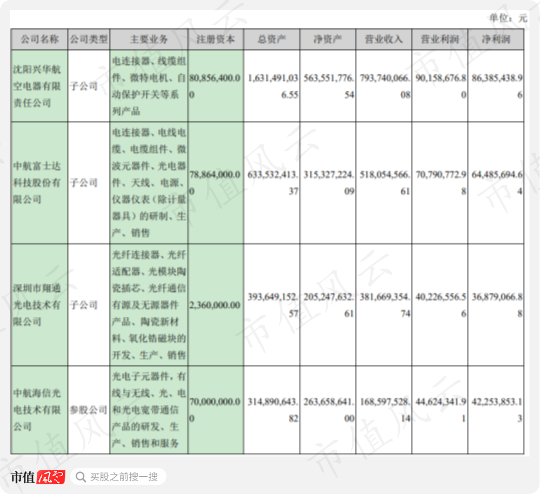Click registered capital 2,360,000.00
The width and height of the screenshot is (540, 494).
215,305
